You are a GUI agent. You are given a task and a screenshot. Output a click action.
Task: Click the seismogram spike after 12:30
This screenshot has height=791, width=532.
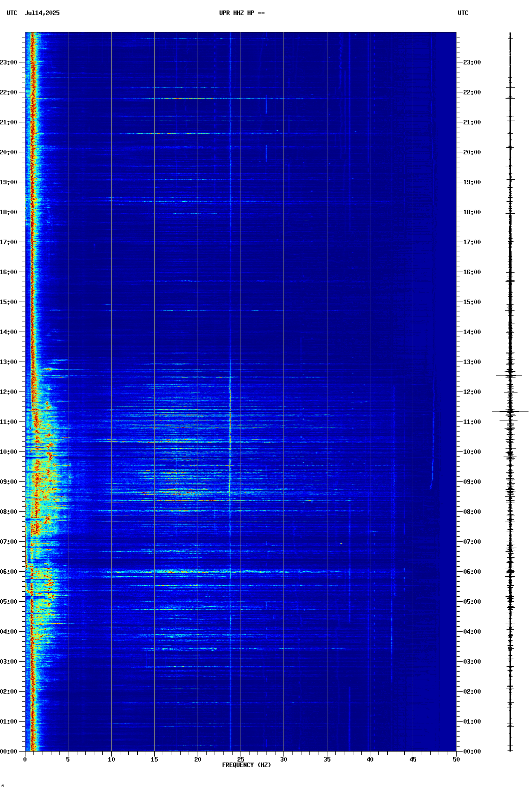click(x=509, y=375)
